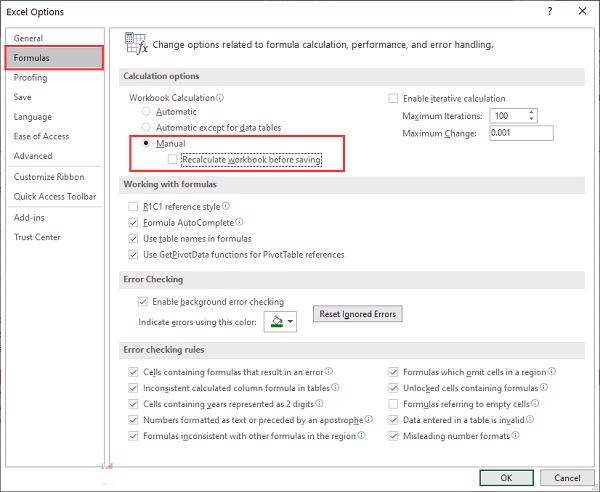Viewport: 600px width, 492px height.
Task: Open Quick Access Toolbar settings
Action: pos(54,196)
